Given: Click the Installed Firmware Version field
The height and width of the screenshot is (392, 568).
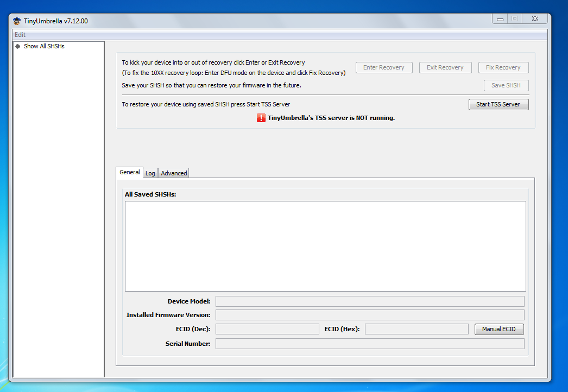Looking at the screenshot, I should [370, 315].
